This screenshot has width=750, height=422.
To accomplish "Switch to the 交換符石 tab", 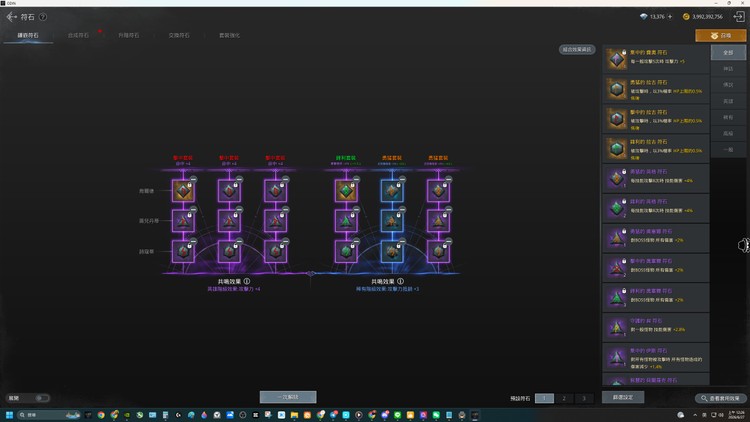I will click(179, 35).
